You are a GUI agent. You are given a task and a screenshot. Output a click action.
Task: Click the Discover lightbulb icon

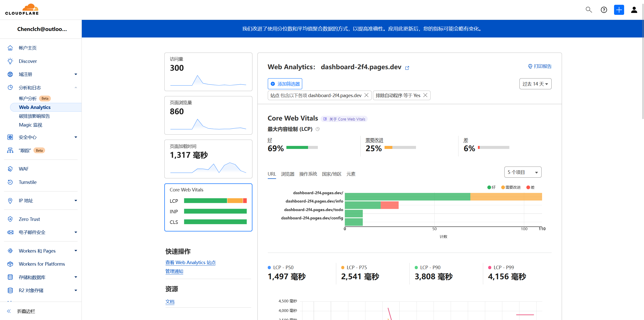pos(10,61)
